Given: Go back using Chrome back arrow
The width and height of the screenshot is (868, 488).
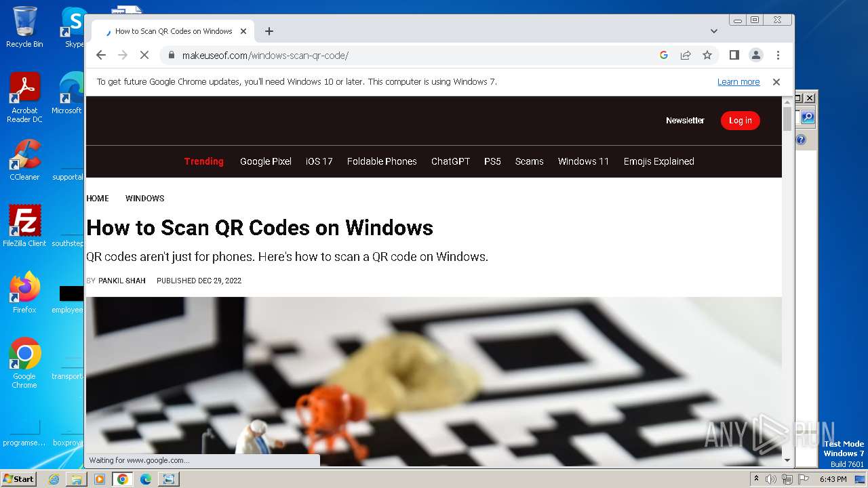Looking at the screenshot, I should [101, 55].
